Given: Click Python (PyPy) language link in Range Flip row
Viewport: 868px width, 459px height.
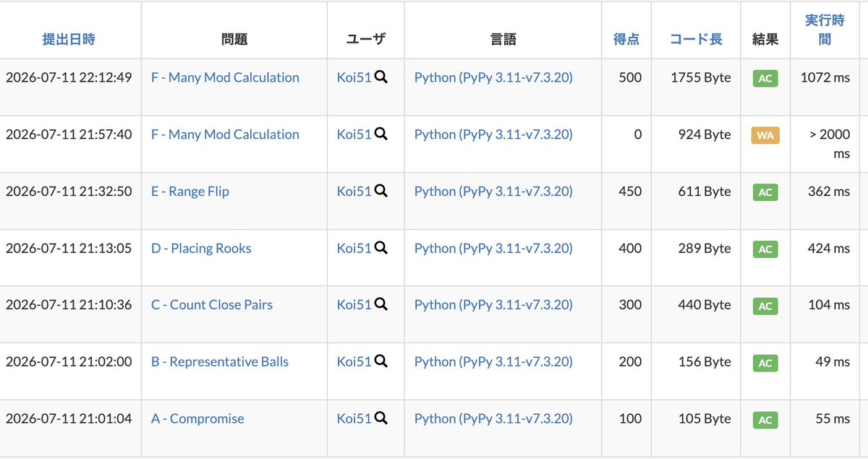Looking at the screenshot, I should (x=493, y=192).
